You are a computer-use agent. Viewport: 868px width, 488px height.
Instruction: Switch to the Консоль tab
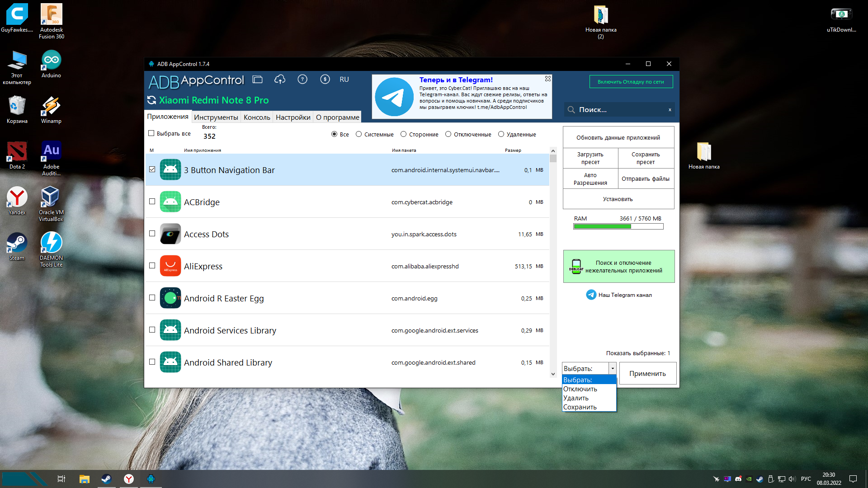257,117
